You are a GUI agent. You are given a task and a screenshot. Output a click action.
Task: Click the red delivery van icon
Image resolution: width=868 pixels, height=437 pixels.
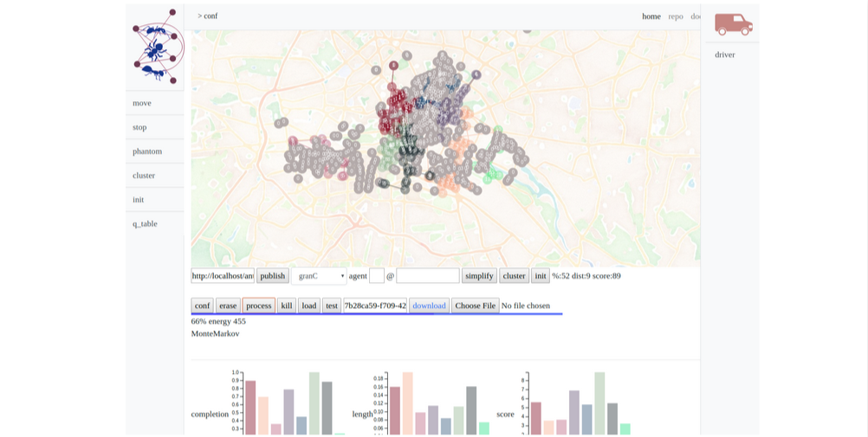pyautogui.click(x=733, y=24)
